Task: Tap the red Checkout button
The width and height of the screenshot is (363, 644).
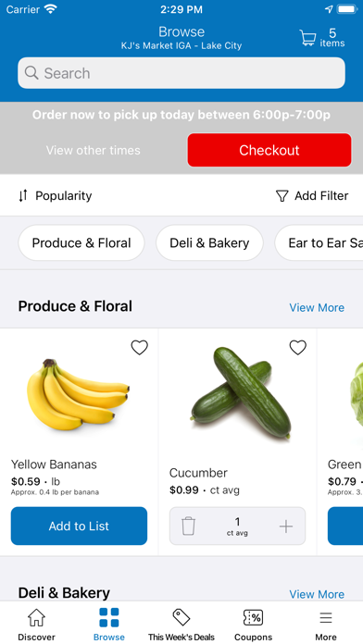Action: click(269, 150)
